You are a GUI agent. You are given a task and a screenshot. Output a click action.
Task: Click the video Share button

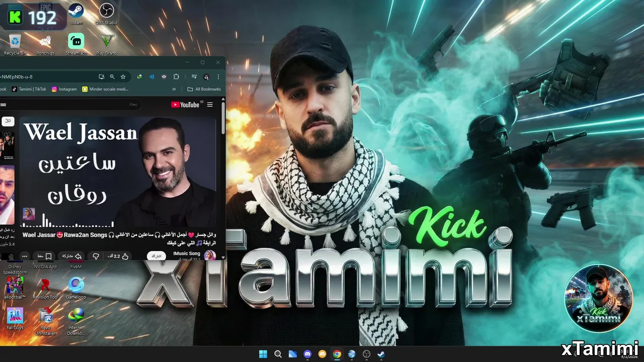pos(71,256)
